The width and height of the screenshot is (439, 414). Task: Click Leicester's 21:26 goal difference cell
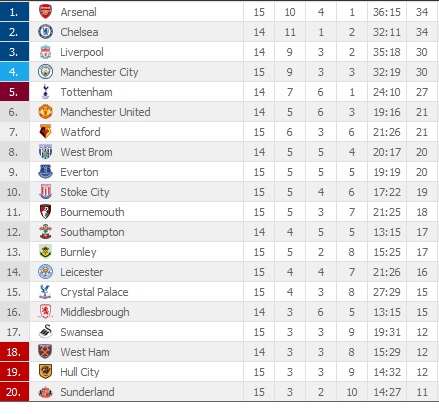387,272
